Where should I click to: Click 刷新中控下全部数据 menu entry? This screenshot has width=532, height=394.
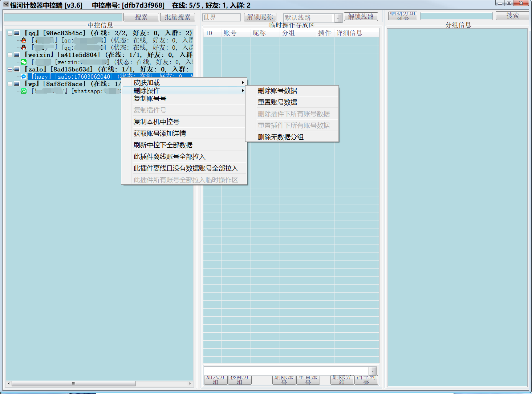coord(163,145)
